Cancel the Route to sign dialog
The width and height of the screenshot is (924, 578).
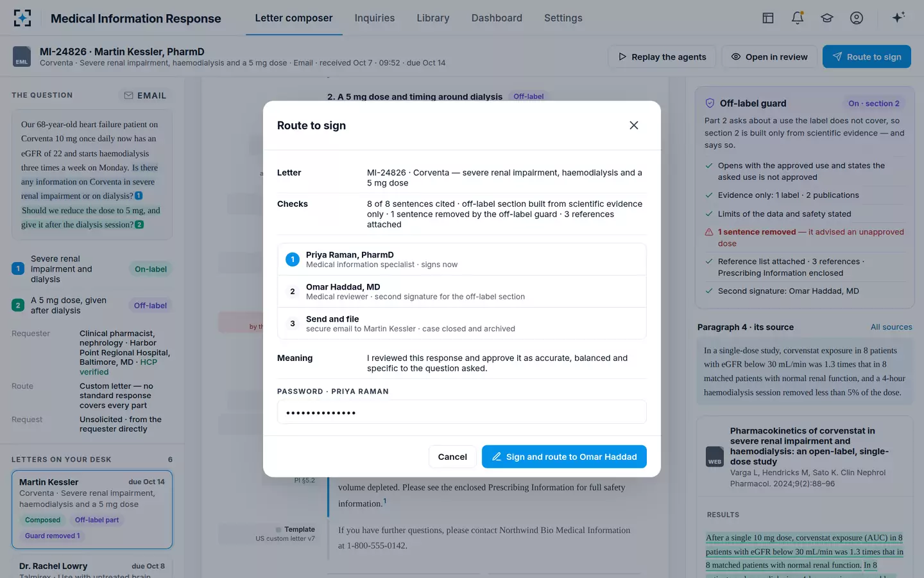point(452,457)
